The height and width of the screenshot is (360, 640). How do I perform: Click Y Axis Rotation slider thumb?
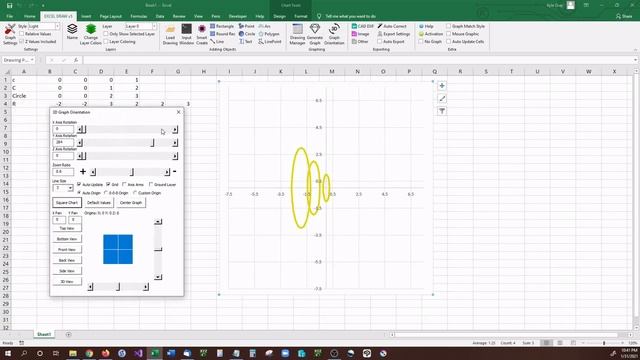pos(153,143)
